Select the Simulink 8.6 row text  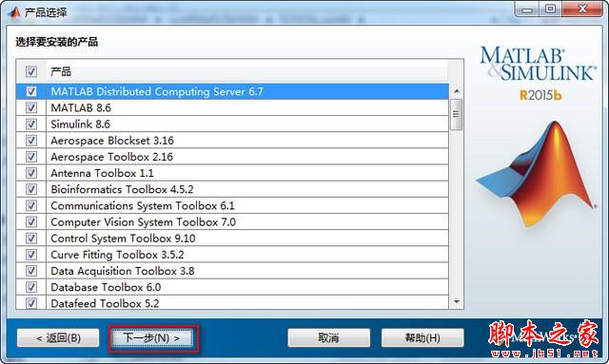click(80, 125)
